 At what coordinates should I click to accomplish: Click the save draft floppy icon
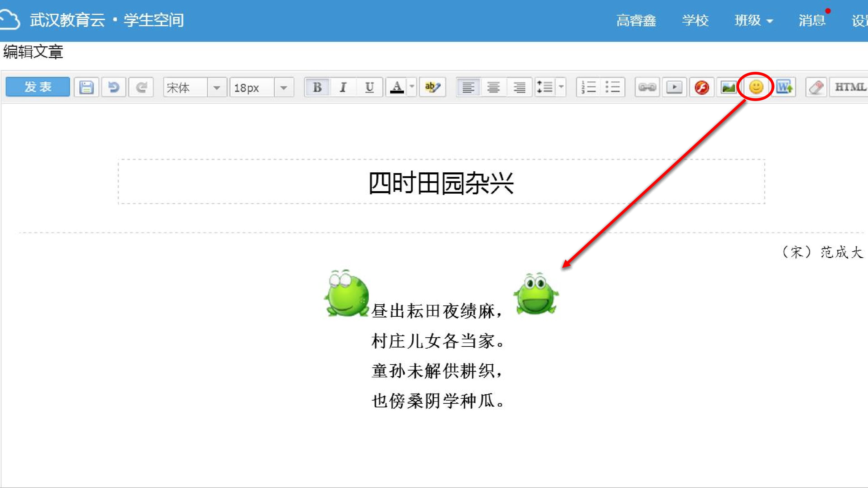click(x=86, y=87)
